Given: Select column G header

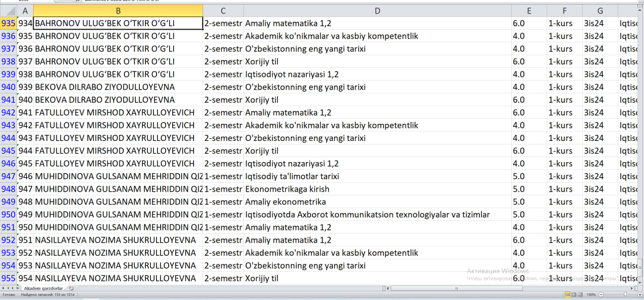Looking at the screenshot, I should [x=600, y=11].
